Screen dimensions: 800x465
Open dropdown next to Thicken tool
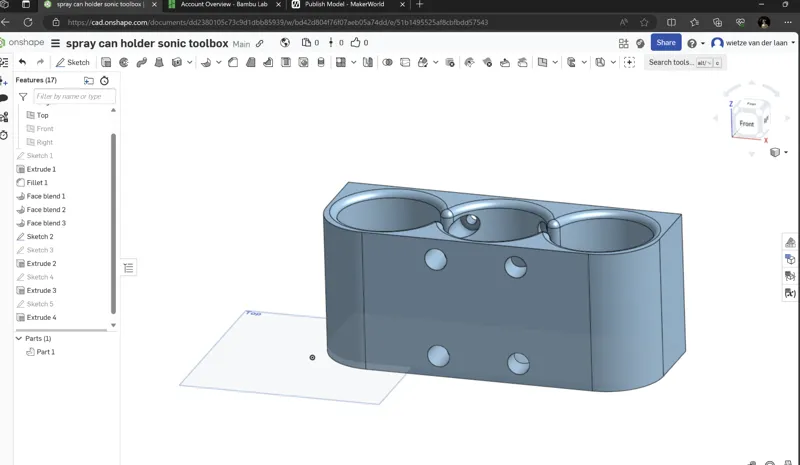[x=189, y=62]
